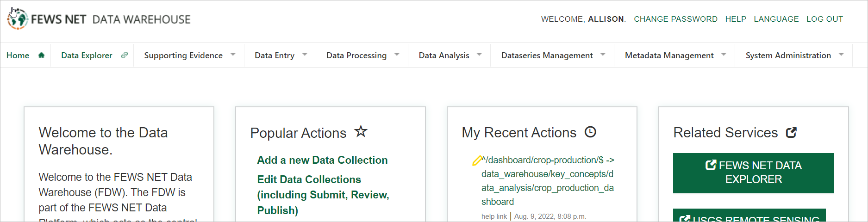Click the pencil icon beside crop-production entry

(476, 161)
